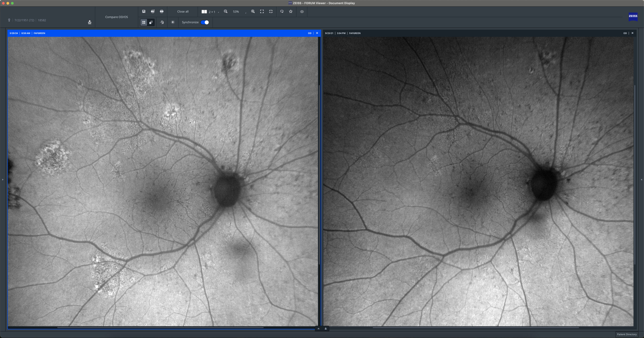Select the 3/20/24 FAFGREEN pane header
Screen dimensions: 644x338
164,33
